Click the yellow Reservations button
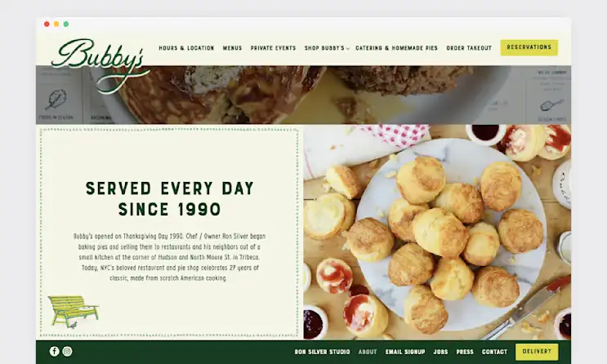The width and height of the screenshot is (607, 364). [x=529, y=47]
